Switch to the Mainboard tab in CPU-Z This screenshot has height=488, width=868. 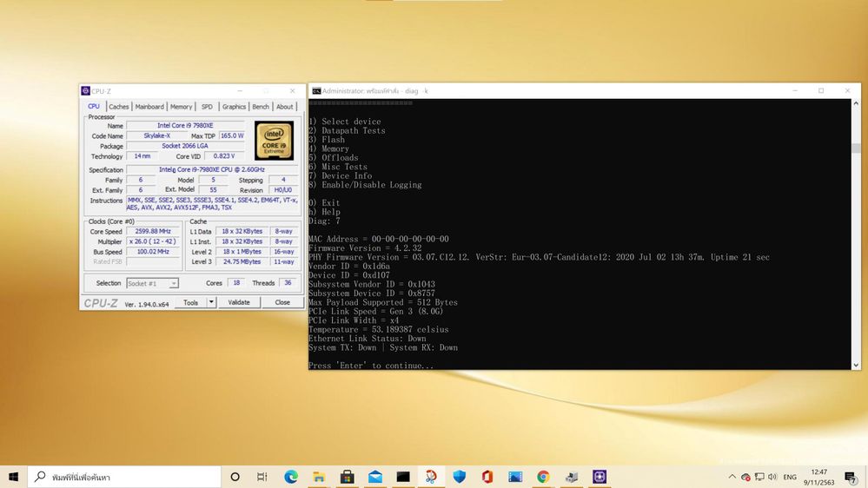149,106
